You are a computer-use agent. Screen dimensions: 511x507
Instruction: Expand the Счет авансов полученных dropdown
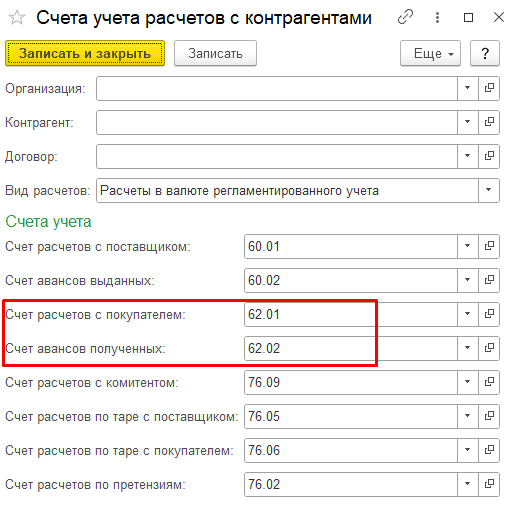tap(468, 348)
